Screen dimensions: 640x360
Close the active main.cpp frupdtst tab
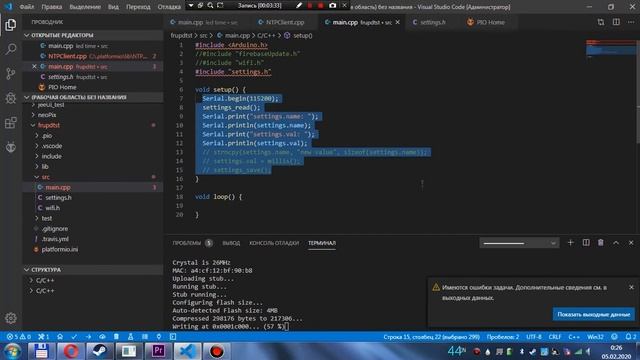(x=398, y=22)
